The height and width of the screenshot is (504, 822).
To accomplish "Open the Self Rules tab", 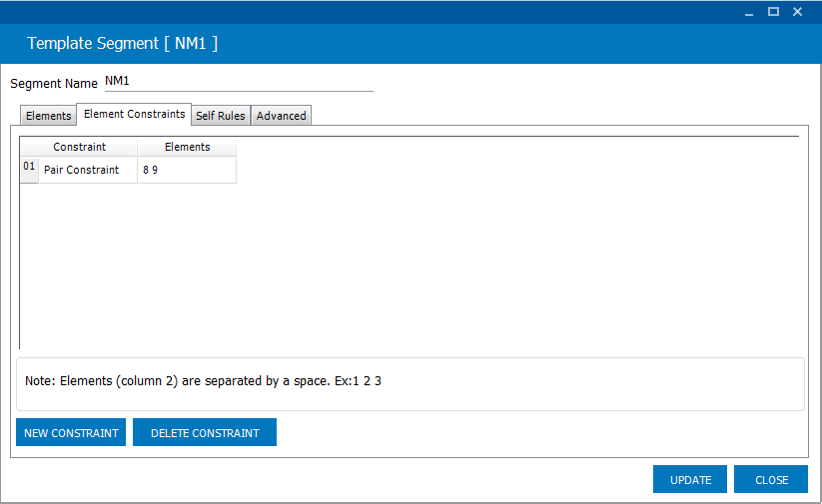I will pos(220,116).
